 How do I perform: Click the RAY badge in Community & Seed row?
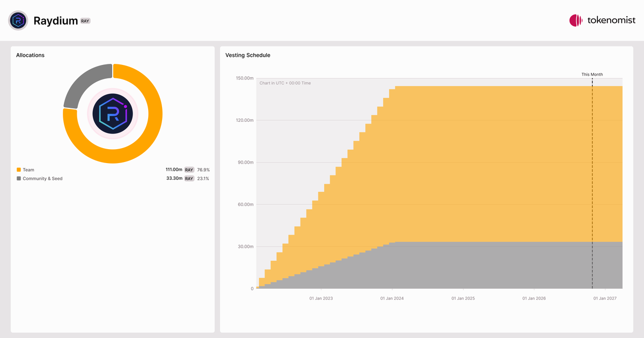(189, 179)
